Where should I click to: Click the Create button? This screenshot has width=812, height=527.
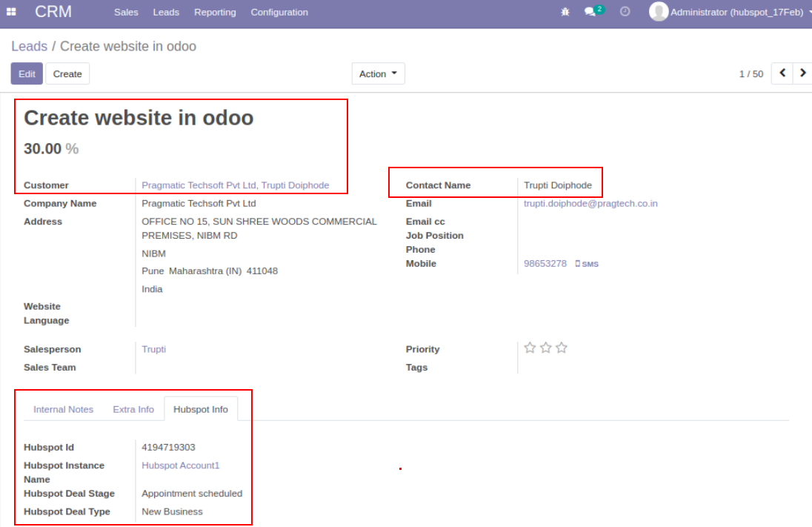click(67, 73)
